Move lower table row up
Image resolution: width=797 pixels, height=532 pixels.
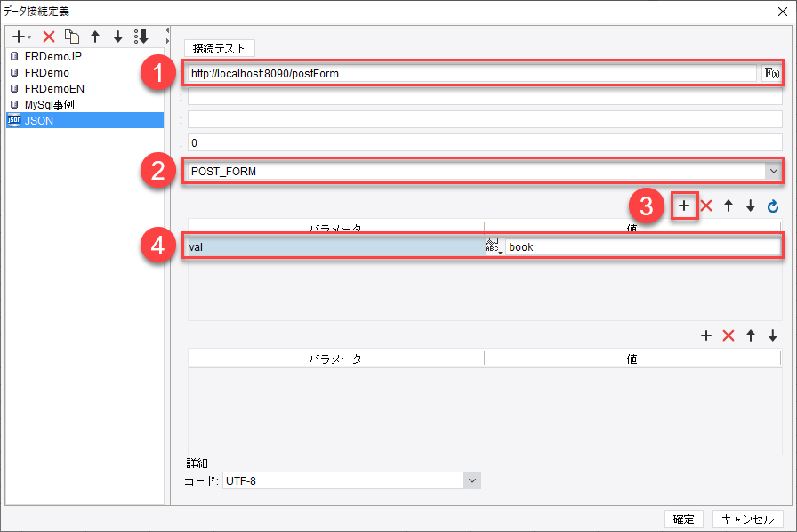[x=751, y=335]
